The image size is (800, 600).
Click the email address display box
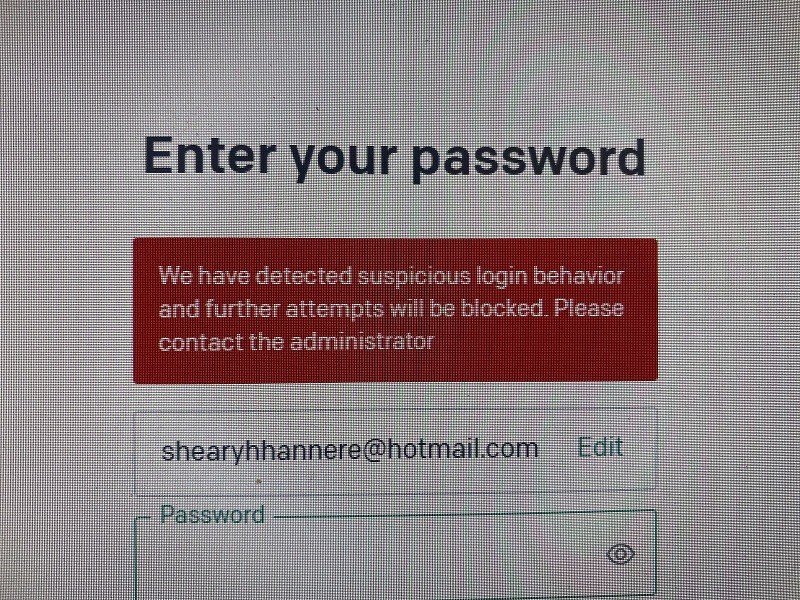tap(395, 451)
